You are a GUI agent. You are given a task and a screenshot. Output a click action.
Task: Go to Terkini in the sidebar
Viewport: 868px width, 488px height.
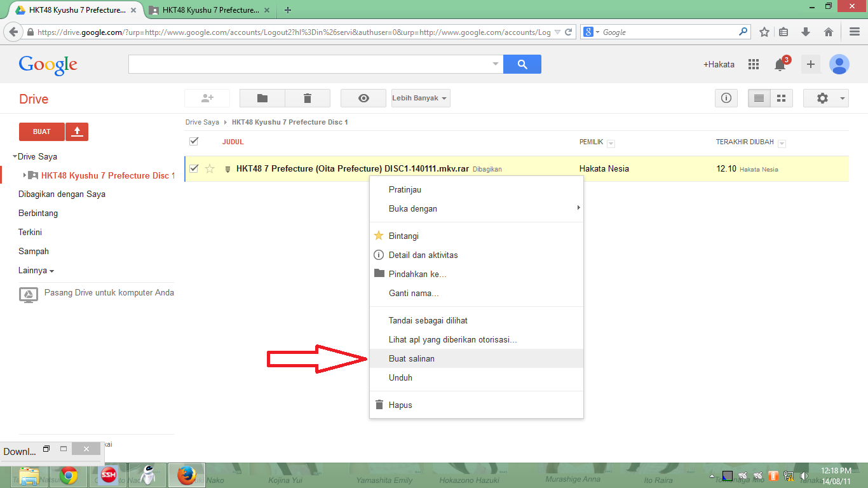[30, 233]
